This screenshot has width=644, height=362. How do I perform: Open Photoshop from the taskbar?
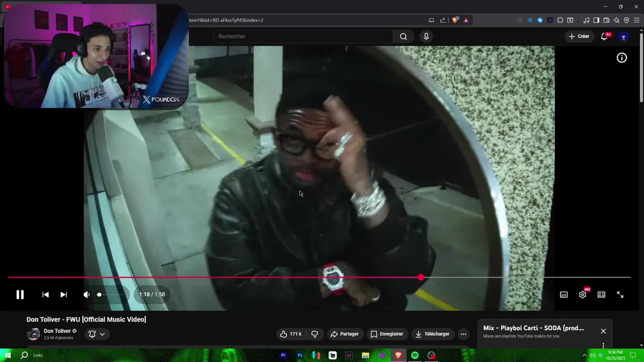(x=300, y=355)
